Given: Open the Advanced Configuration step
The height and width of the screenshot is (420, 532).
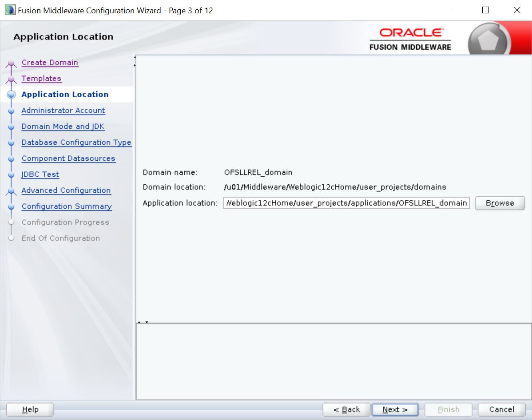Looking at the screenshot, I should (x=66, y=190).
